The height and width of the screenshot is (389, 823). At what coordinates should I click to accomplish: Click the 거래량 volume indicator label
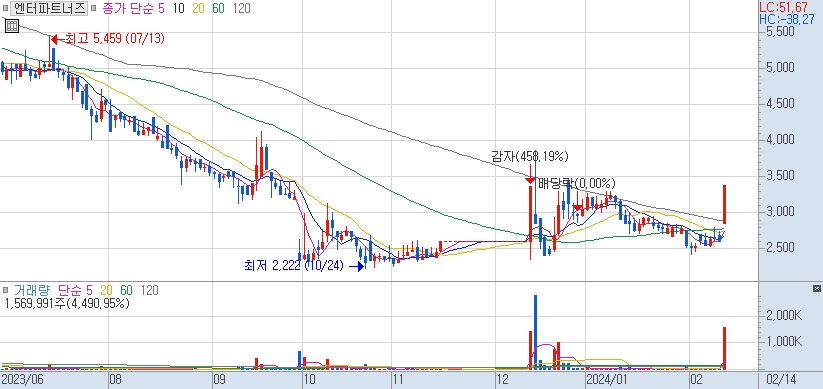point(31,290)
